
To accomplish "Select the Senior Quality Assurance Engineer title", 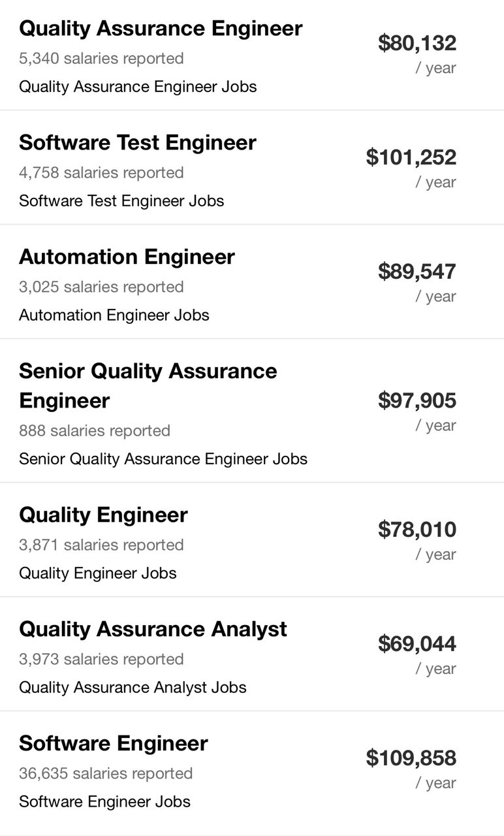I will click(x=148, y=385).
